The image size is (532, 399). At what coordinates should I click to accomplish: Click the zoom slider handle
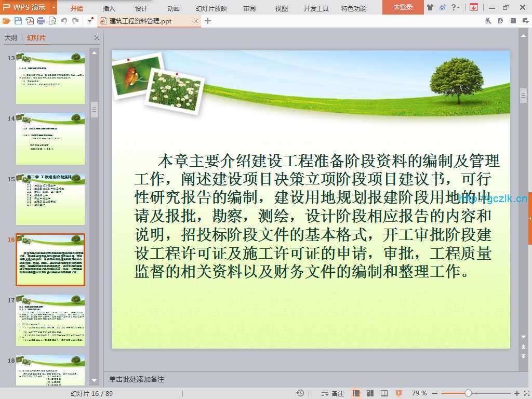tap(468, 393)
